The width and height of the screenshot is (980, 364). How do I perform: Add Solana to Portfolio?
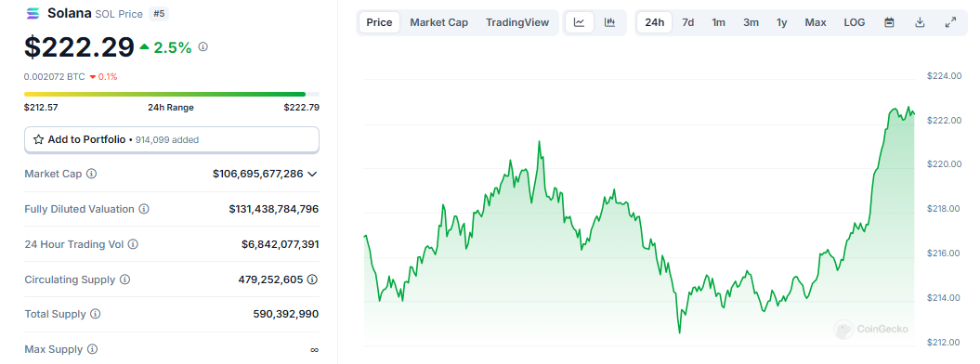click(x=171, y=140)
